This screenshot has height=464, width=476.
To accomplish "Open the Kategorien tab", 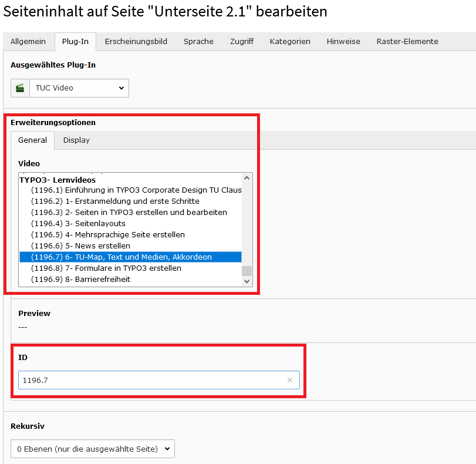I will click(290, 41).
